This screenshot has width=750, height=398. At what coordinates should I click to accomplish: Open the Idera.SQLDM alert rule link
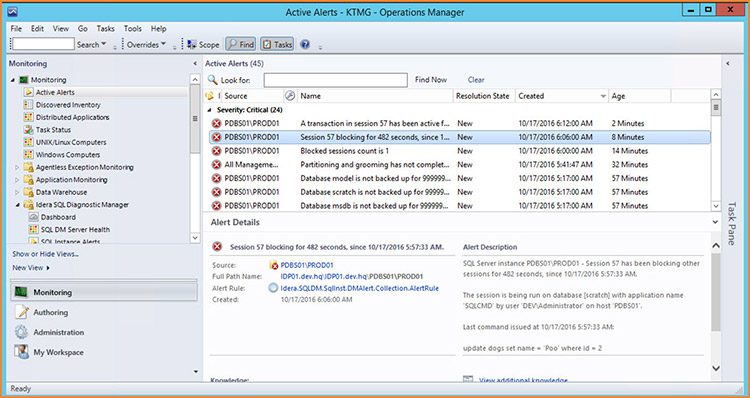coord(359,288)
